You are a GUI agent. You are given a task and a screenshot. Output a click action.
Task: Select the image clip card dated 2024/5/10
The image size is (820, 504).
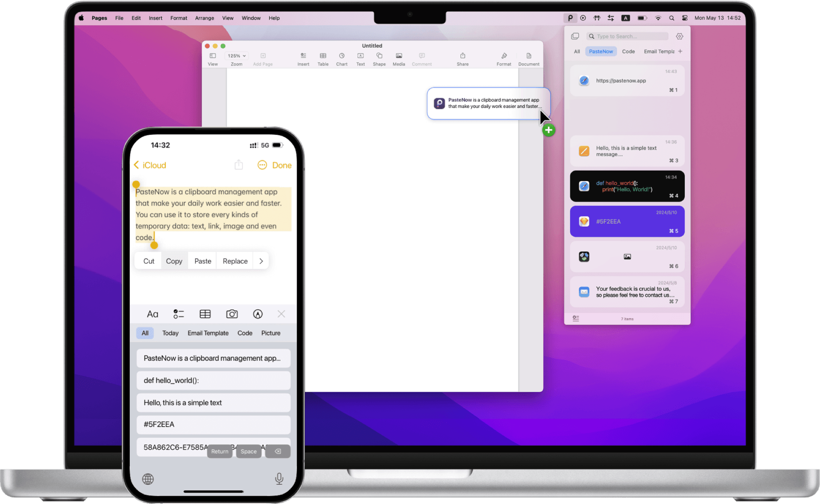click(x=627, y=257)
